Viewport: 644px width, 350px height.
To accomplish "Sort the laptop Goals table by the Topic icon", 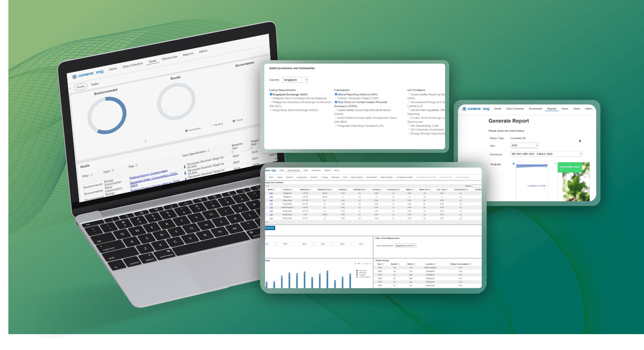I will pyautogui.click(x=112, y=170).
